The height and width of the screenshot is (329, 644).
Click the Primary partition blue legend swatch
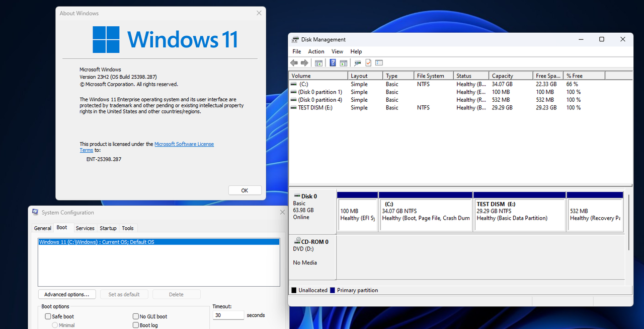pos(333,290)
